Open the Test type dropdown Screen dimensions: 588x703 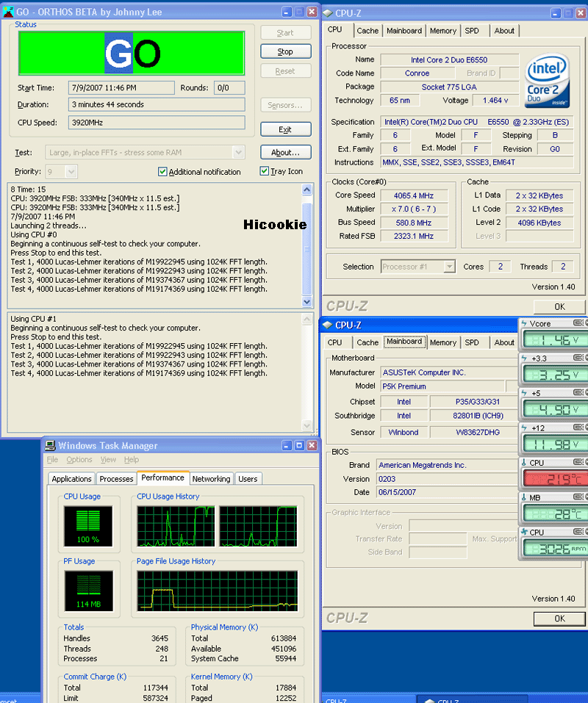pyautogui.click(x=238, y=152)
